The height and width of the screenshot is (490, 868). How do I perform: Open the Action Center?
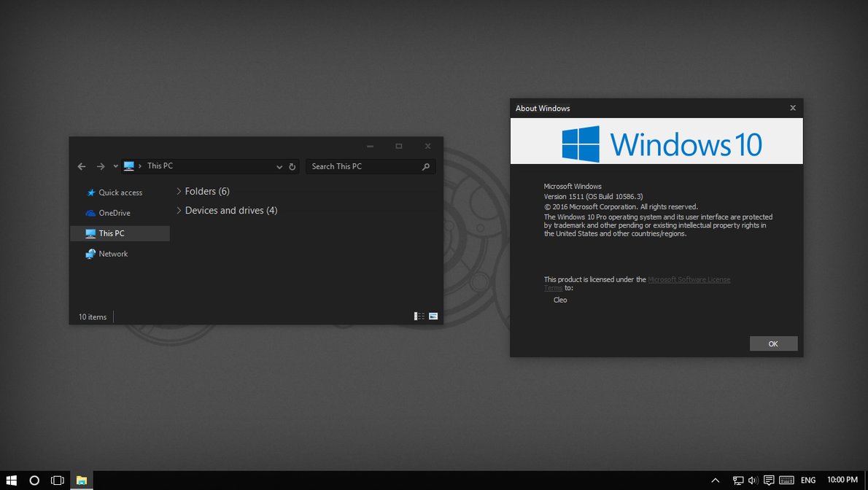pyautogui.click(x=768, y=481)
